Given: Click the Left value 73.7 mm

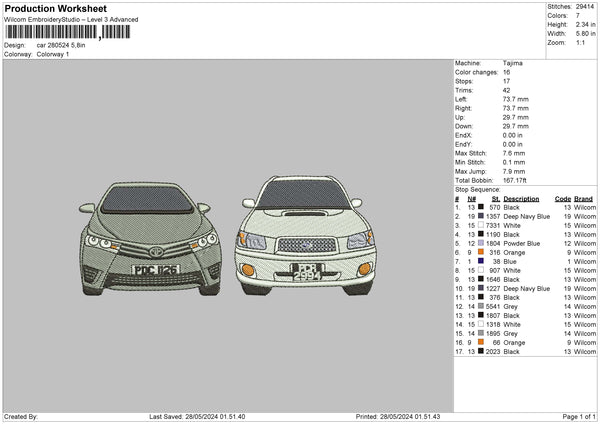Looking at the screenshot, I should click(515, 99).
